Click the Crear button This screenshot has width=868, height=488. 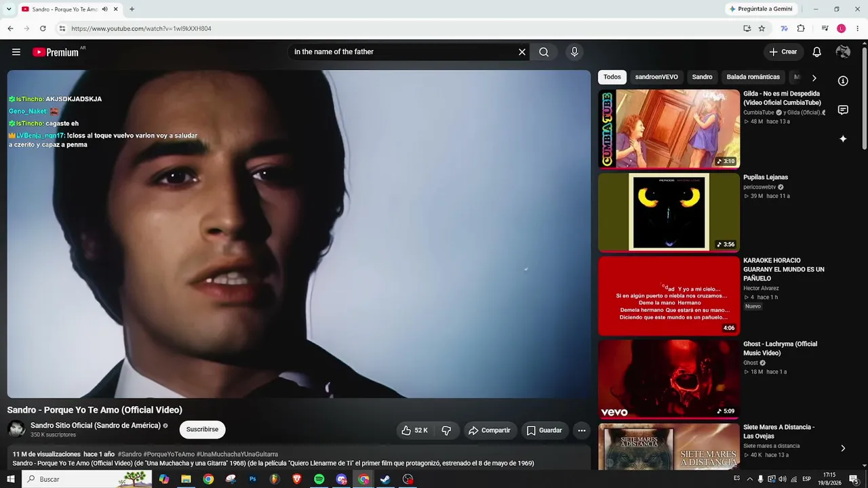tap(783, 52)
